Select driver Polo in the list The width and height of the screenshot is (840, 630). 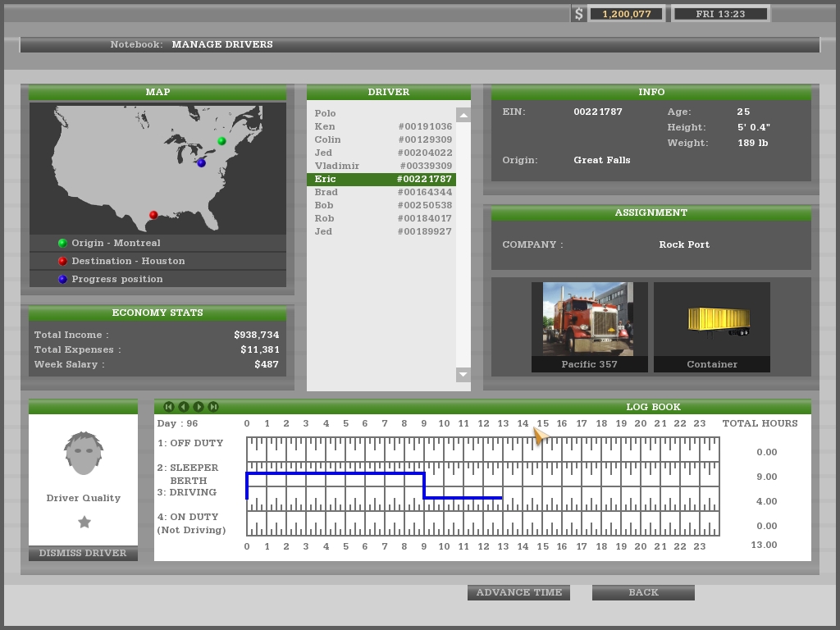pos(381,113)
